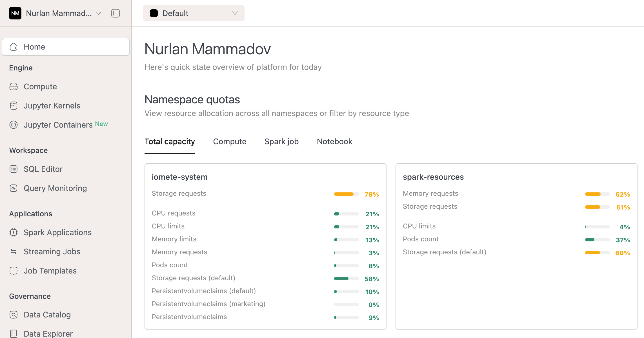Navigate to Home

[34, 47]
